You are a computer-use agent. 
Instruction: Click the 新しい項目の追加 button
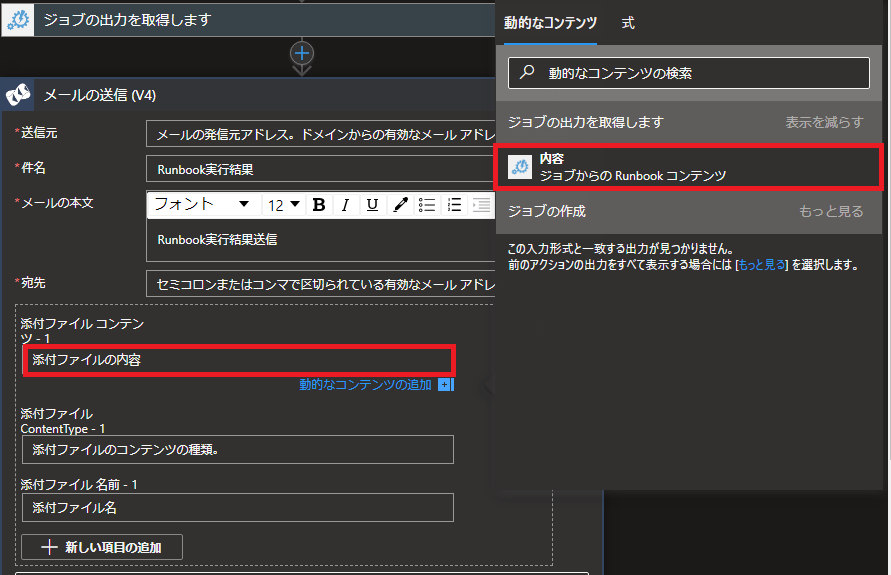coord(102,547)
